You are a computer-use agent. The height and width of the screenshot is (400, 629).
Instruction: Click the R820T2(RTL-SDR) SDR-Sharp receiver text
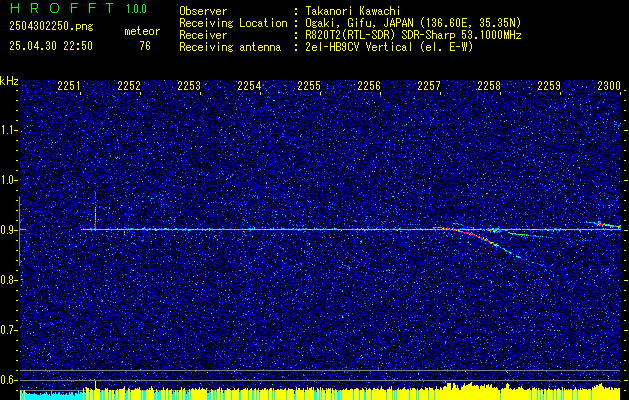coord(412,35)
